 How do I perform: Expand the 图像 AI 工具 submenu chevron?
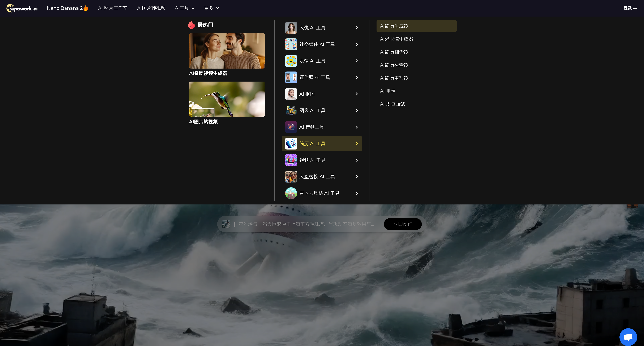tap(356, 111)
